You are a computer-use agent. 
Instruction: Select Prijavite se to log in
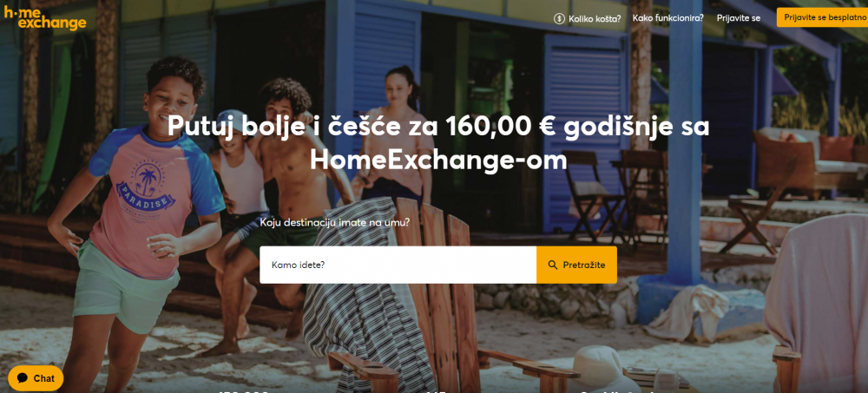(738, 18)
